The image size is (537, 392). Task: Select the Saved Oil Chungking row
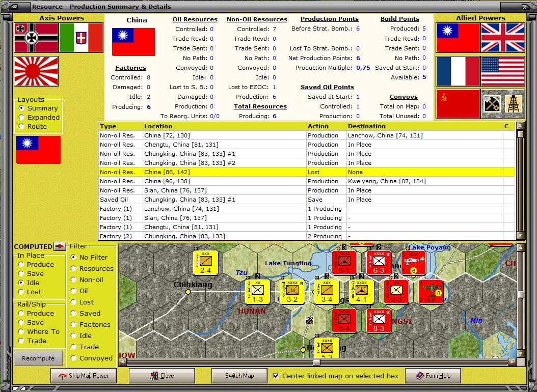coord(307,200)
